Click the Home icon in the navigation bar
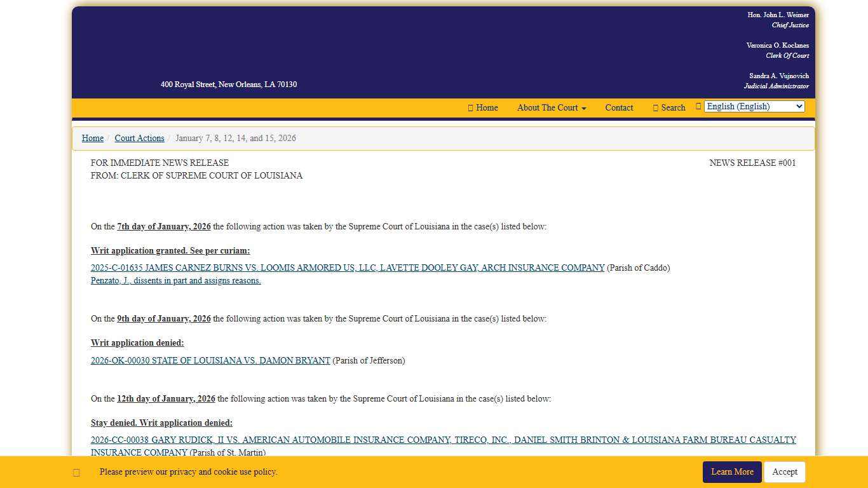The height and width of the screenshot is (488, 868). point(470,107)
